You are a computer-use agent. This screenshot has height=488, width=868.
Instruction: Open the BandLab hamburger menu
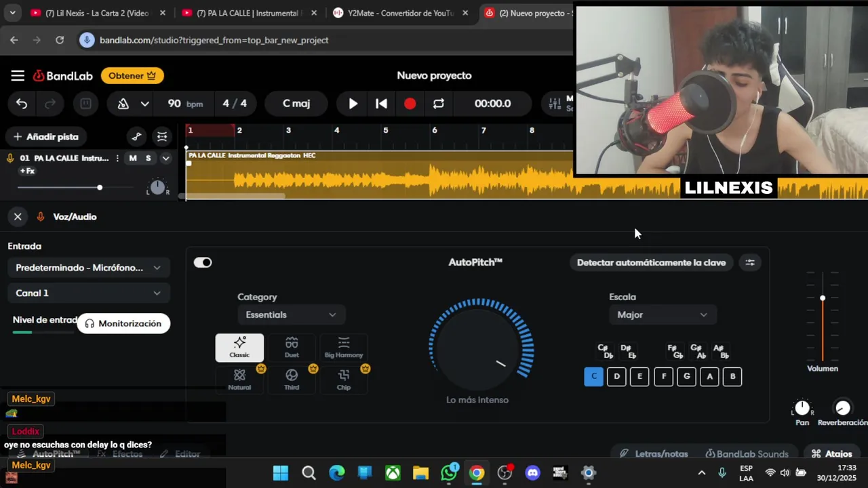(x=18, y=76)
